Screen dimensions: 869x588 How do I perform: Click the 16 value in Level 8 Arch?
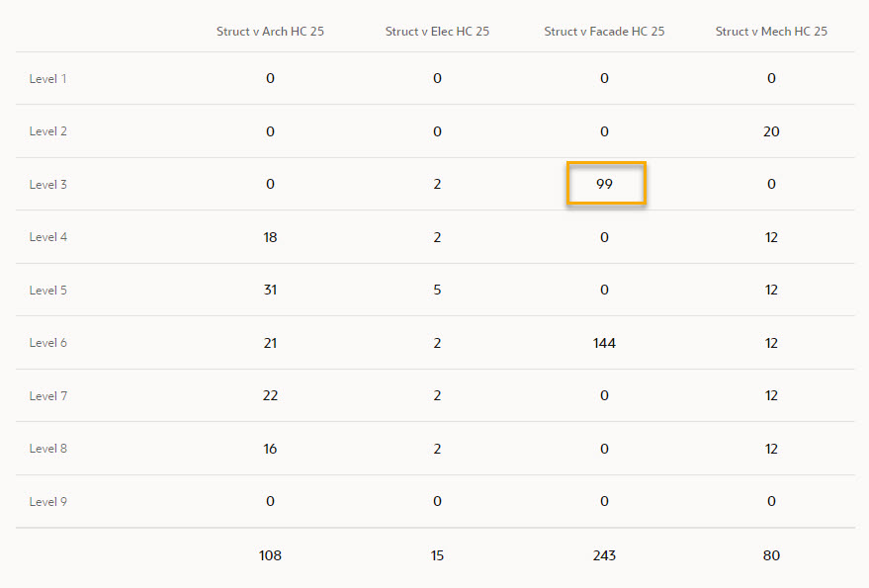coord(270,449)
